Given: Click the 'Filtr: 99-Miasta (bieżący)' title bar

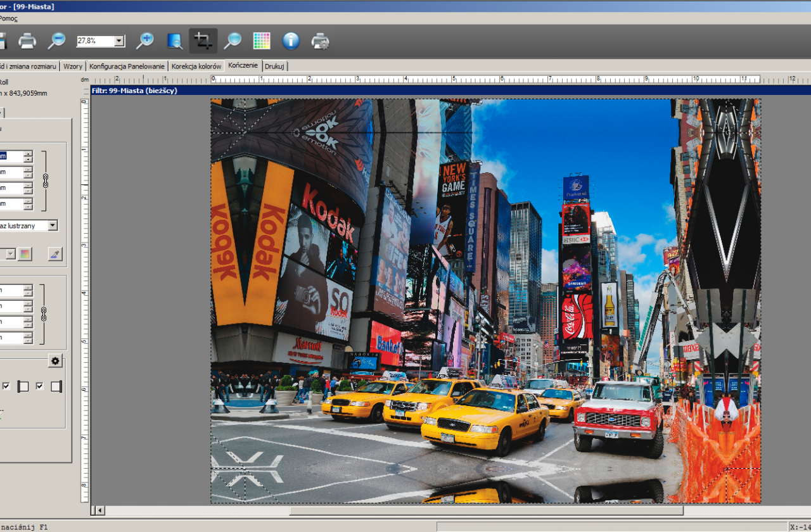Looking at the screenshot, I should [x=450, y=91].
